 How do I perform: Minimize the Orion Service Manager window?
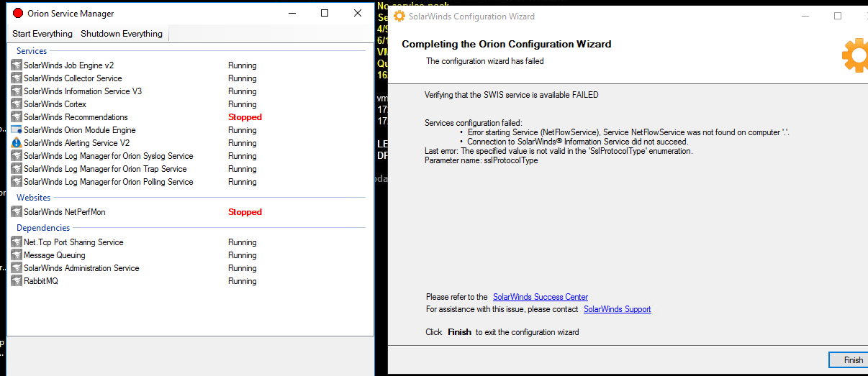291,13
